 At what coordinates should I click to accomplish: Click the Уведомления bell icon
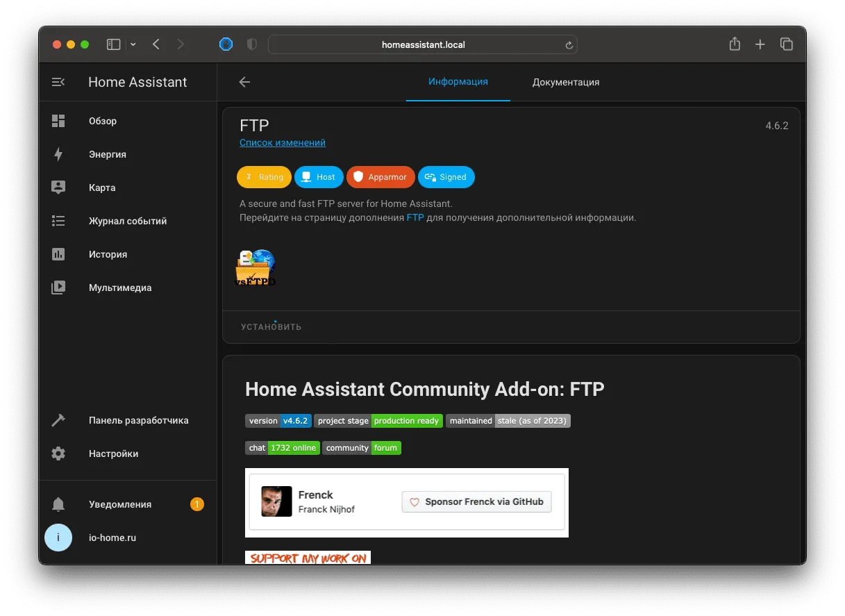coord(58,504)
